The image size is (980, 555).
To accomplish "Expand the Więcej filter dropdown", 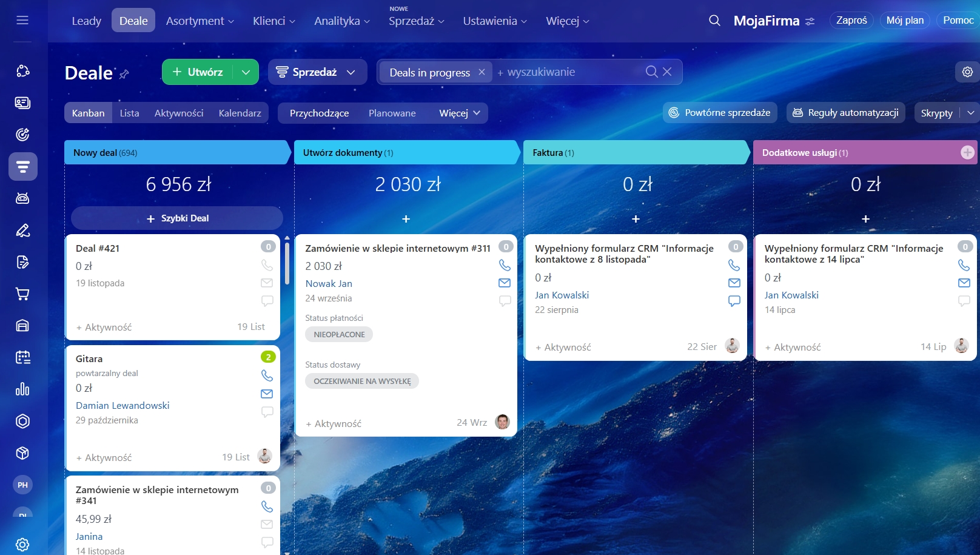I will pos(460,113).
